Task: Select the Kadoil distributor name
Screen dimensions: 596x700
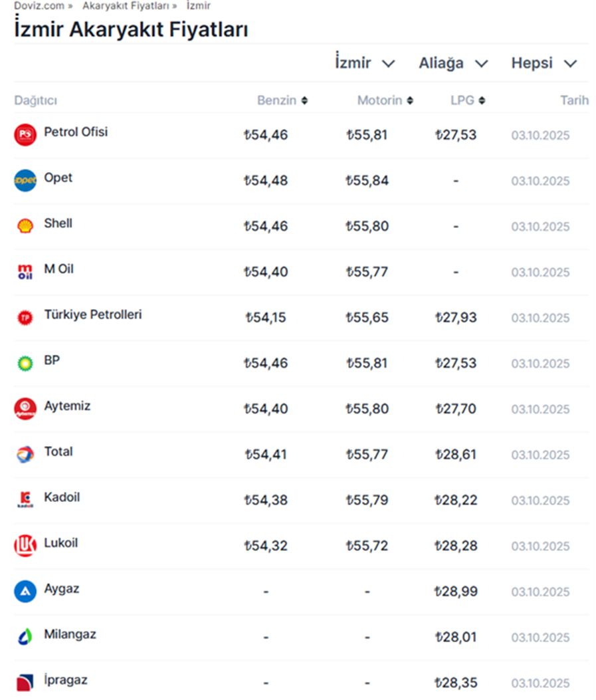Action: [x=62, y=497]
